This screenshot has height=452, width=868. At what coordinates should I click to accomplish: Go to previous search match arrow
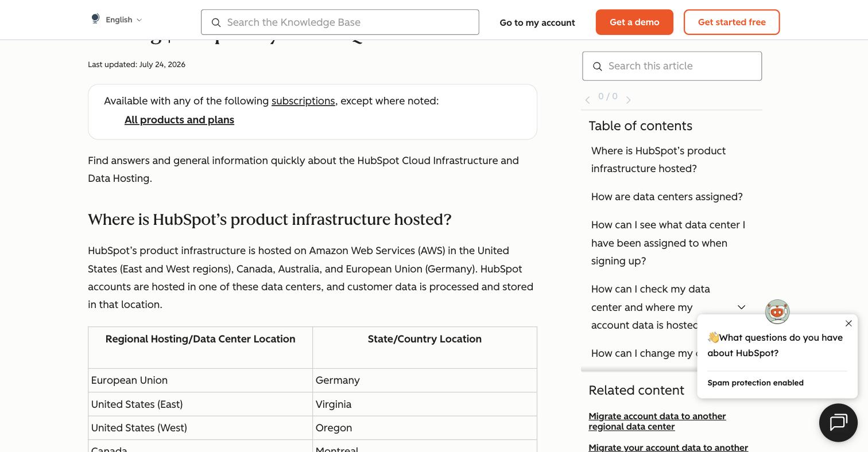[x=587, y=100]
